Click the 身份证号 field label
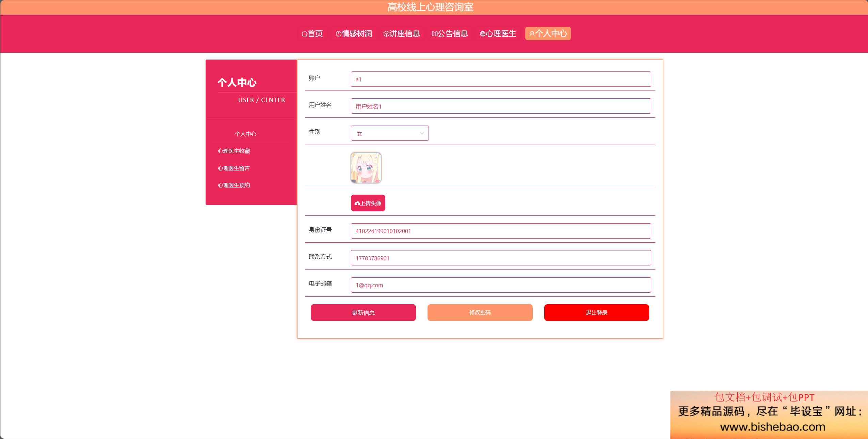 [x=320, y=230]
